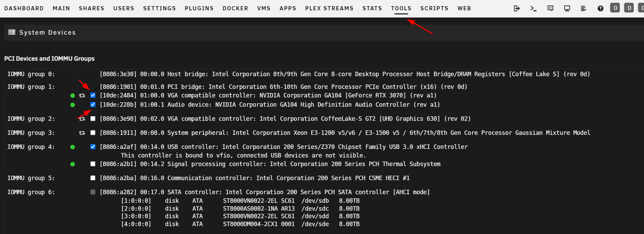Viewport: 644px width, 234px height.
Task: Click the [8086:3e30] Host bridge line
Action: 345,74
